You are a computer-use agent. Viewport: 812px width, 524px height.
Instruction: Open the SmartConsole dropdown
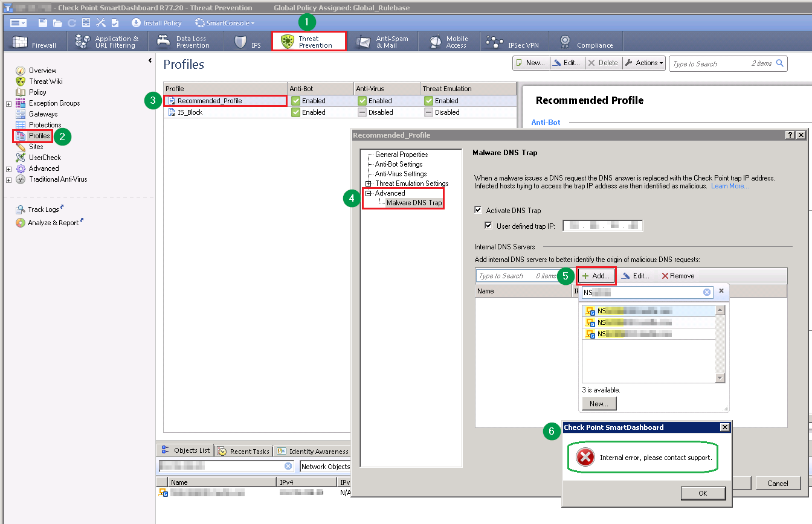click(x=224, y=23)
